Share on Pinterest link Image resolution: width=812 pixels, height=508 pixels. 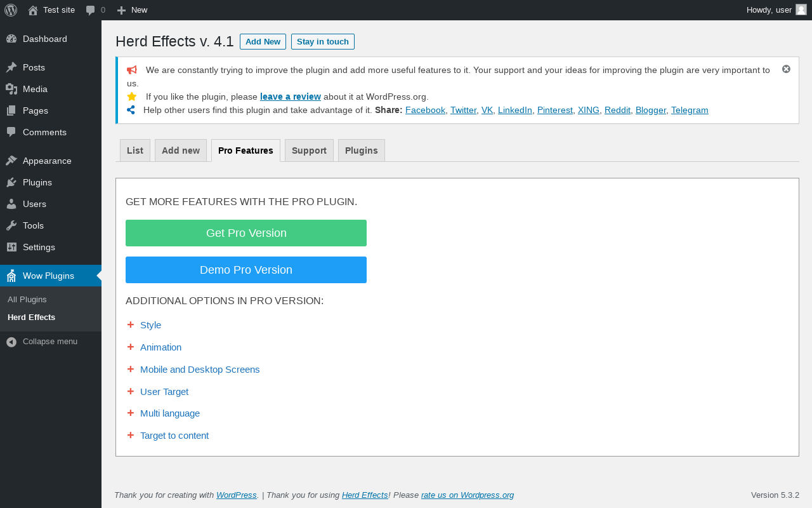555,110
